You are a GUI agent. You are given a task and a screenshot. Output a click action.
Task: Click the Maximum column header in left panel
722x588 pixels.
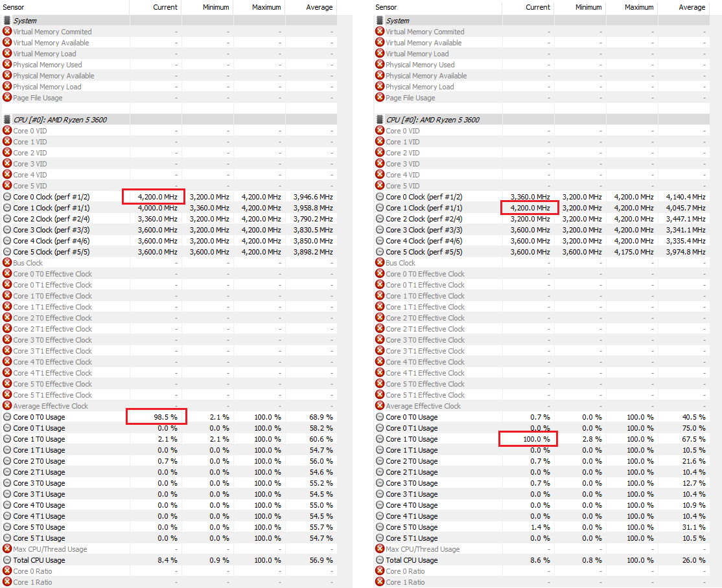point(266,7)
